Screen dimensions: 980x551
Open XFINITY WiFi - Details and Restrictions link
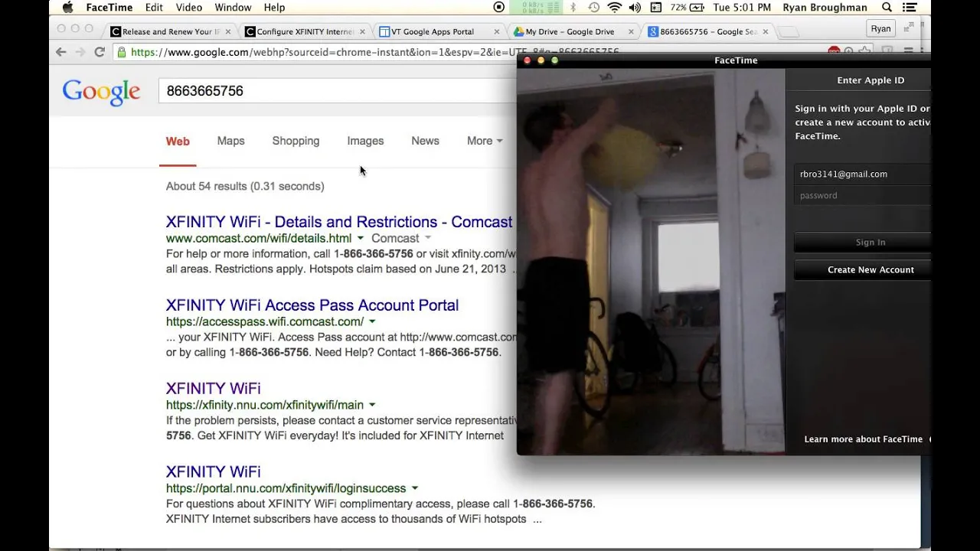[x=339, y=222]
